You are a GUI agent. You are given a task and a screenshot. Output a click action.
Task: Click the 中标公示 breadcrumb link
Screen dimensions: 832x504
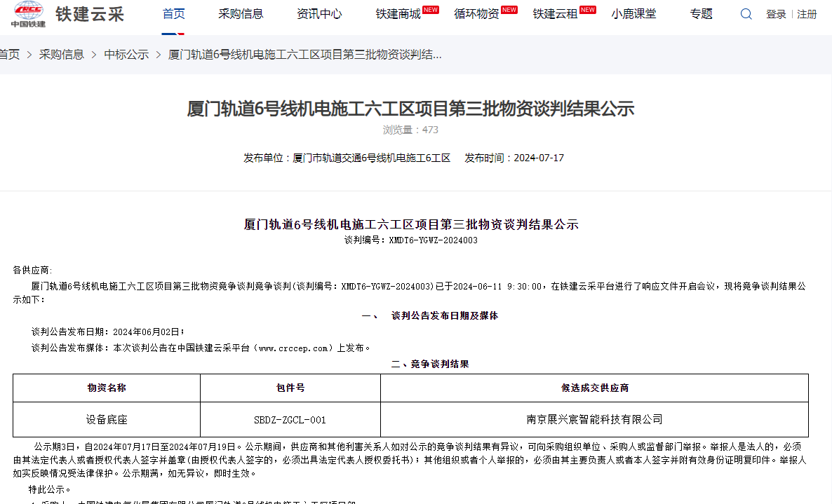126,55
